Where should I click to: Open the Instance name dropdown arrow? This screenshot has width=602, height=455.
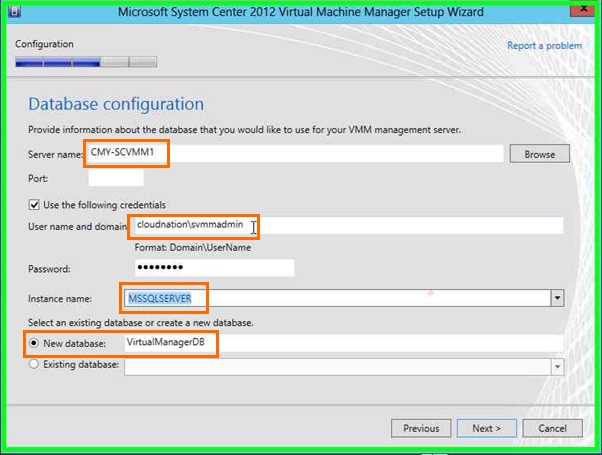tap(557, 298)
